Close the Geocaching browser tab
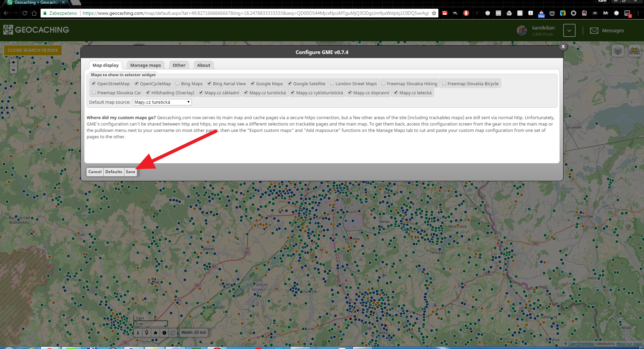 pos(63,2)
